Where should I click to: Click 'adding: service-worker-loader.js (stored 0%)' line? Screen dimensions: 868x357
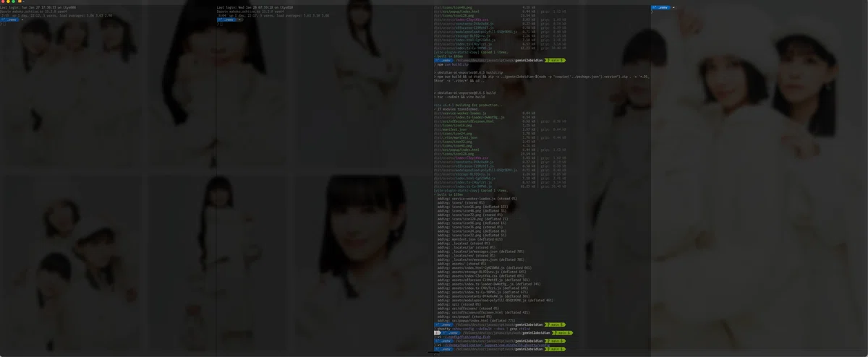pos(477,199)
